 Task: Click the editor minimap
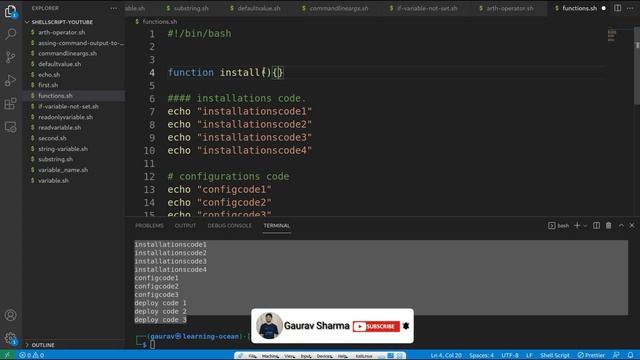[x=611, y=35]
